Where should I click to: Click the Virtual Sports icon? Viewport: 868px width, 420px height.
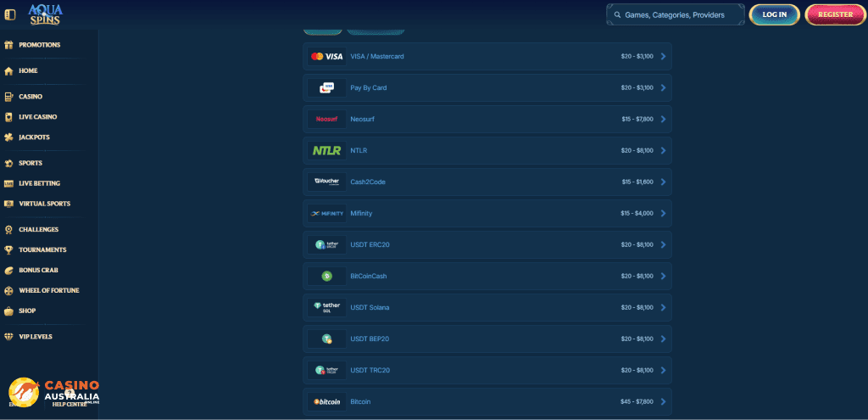point(8,204)
